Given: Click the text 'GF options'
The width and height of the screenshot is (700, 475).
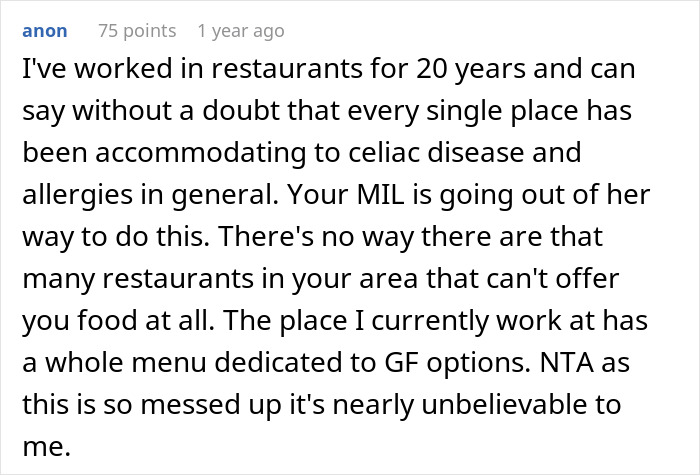Looking at the screenshot, I should pyautogui.click(x=457, y=363).
